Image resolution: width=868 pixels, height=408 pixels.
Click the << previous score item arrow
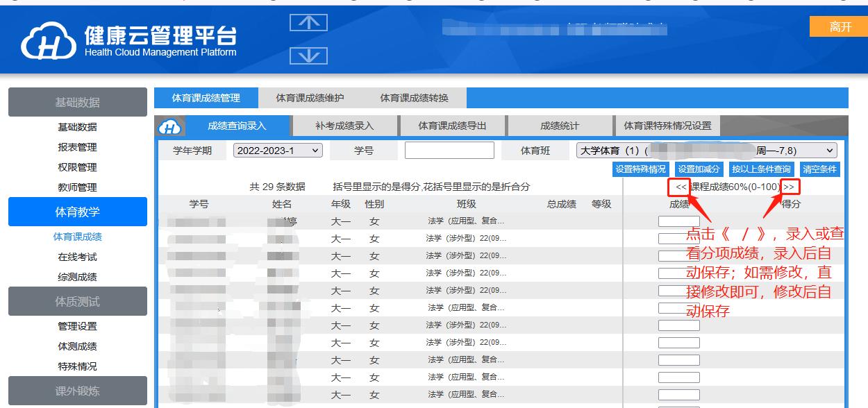681,187
